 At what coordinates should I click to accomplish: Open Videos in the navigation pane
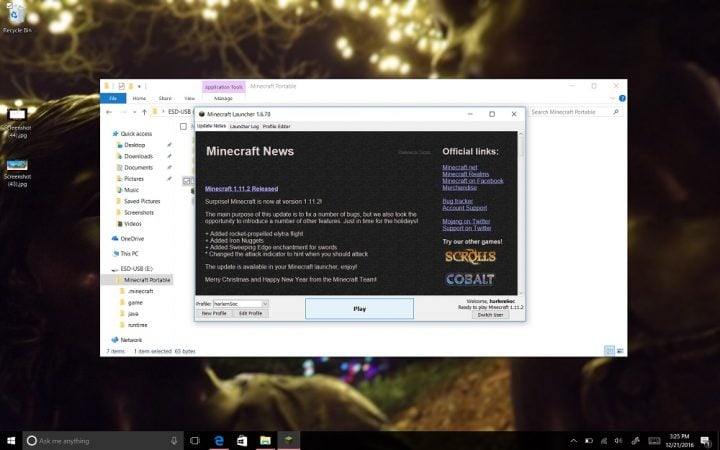[x=133, y=224]
